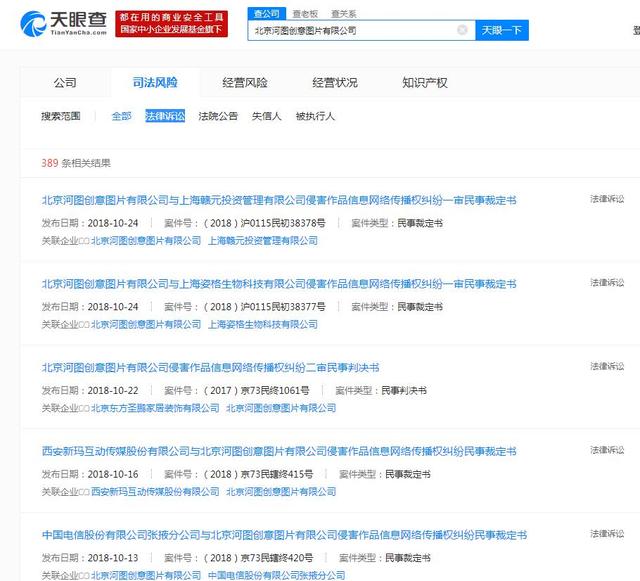
Task: Open related company 上海姿格生物科技有限公司
Action: click(262, 325)
